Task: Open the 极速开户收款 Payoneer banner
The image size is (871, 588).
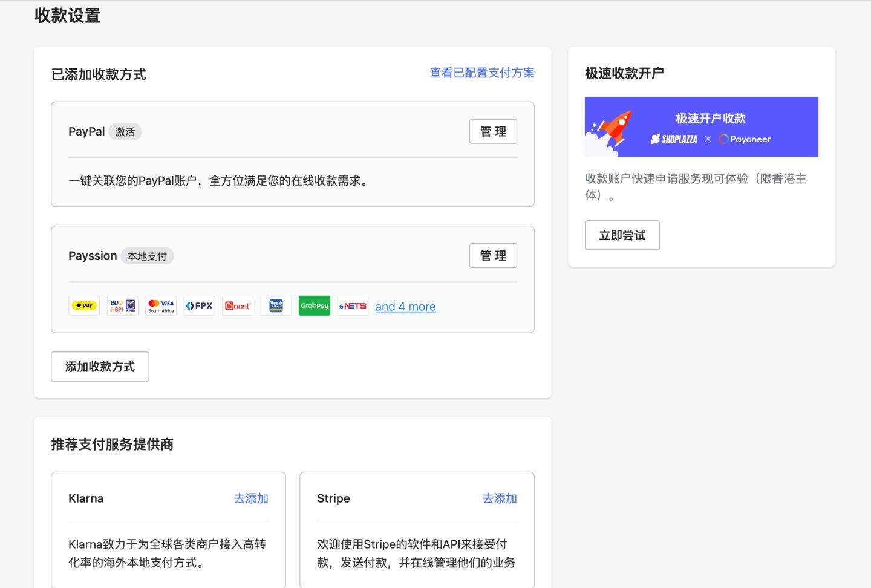Action: tap(702, 126)
